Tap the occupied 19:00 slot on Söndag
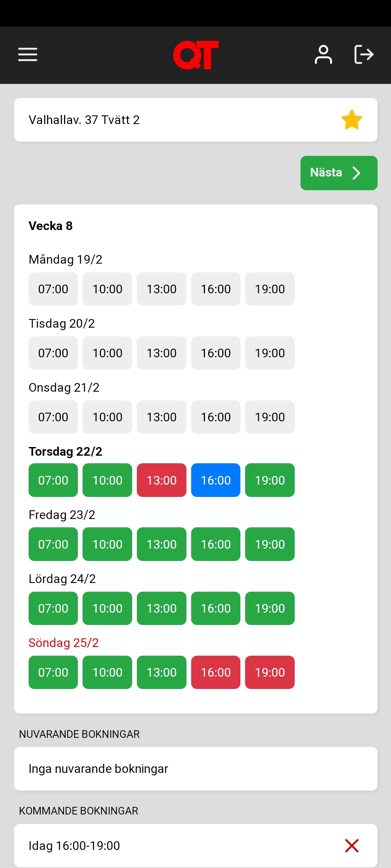The image size is (391, 868). 270,672
